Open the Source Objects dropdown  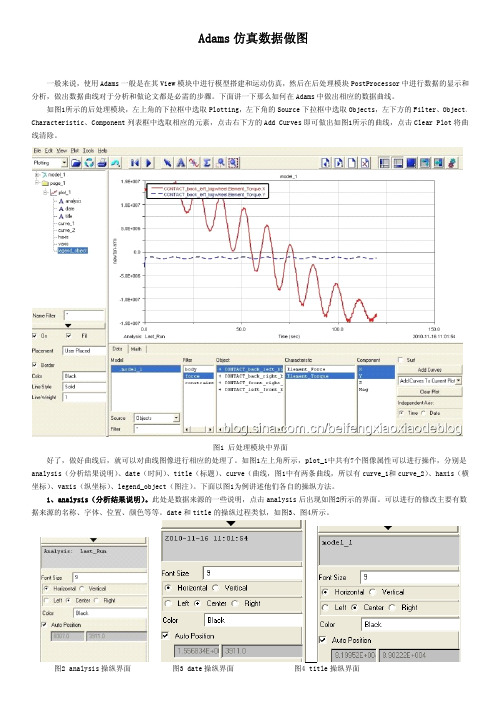pyautogui.click(x=157, y=418)
